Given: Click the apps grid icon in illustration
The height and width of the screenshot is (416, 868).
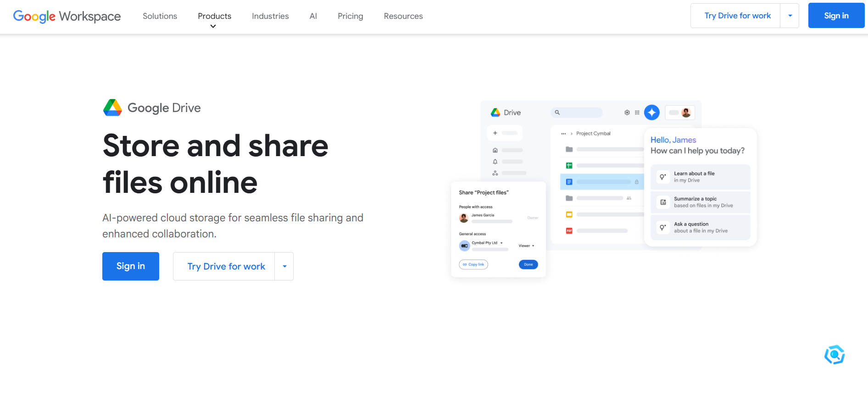Looking at the screenshot, I should [x=637, y=112].
